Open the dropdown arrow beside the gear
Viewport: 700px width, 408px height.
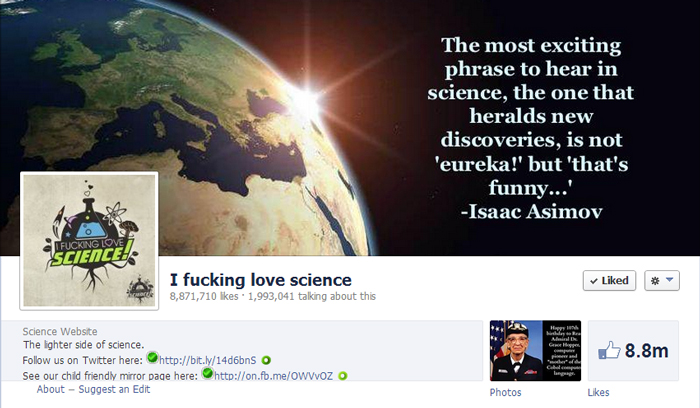(670, 280)
